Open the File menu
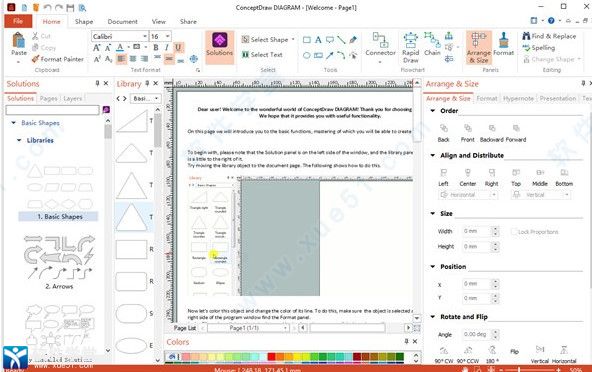Screen dimensions: 592x372 pos(18,21)
